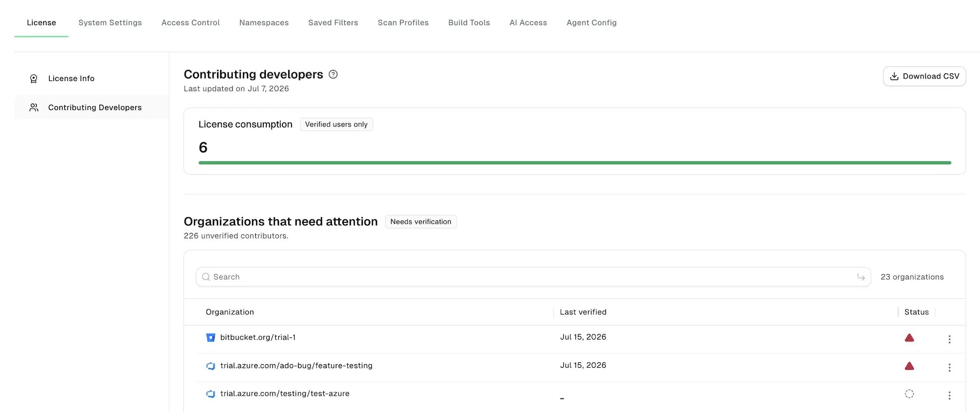980x412 pixels.
Task: Select License Info in the sidebar
Action: (x=71, y=78)
